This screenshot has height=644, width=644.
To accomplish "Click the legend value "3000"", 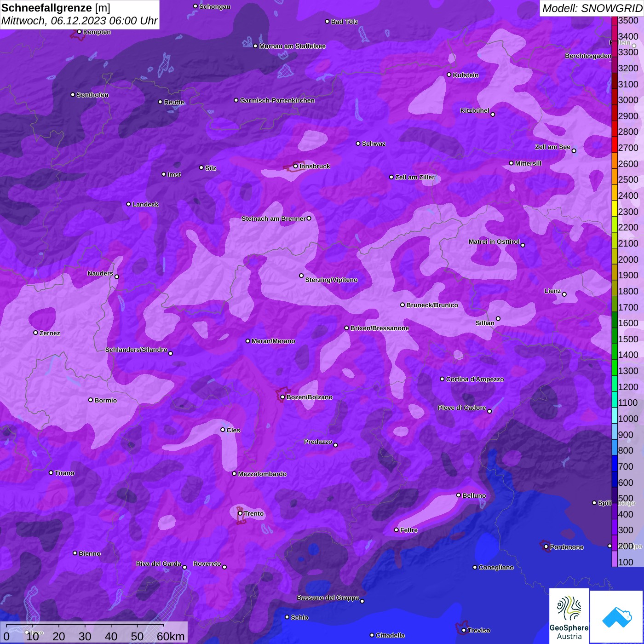I will pos(628,100).
